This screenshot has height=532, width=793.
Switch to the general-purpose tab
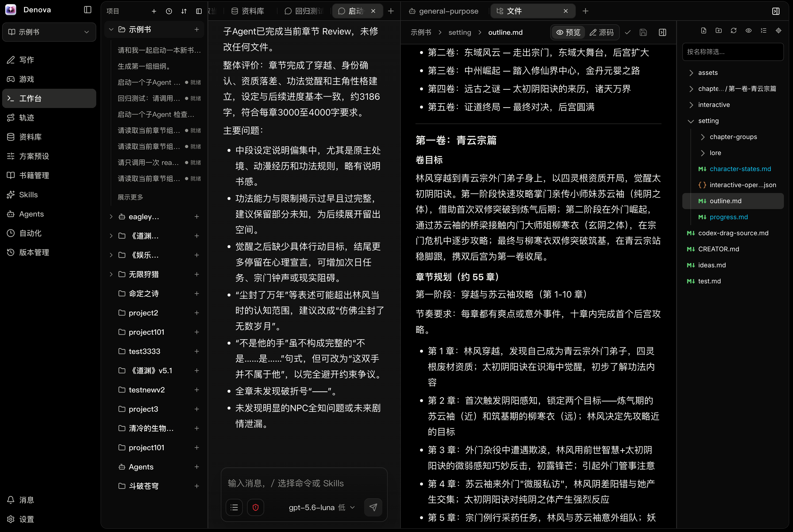tap(444, 11)
